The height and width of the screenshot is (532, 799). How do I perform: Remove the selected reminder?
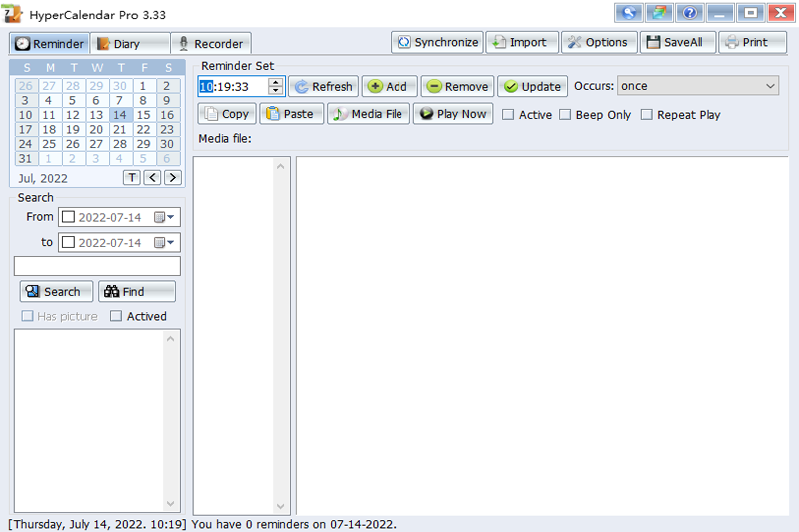click(x=457, y=86)
